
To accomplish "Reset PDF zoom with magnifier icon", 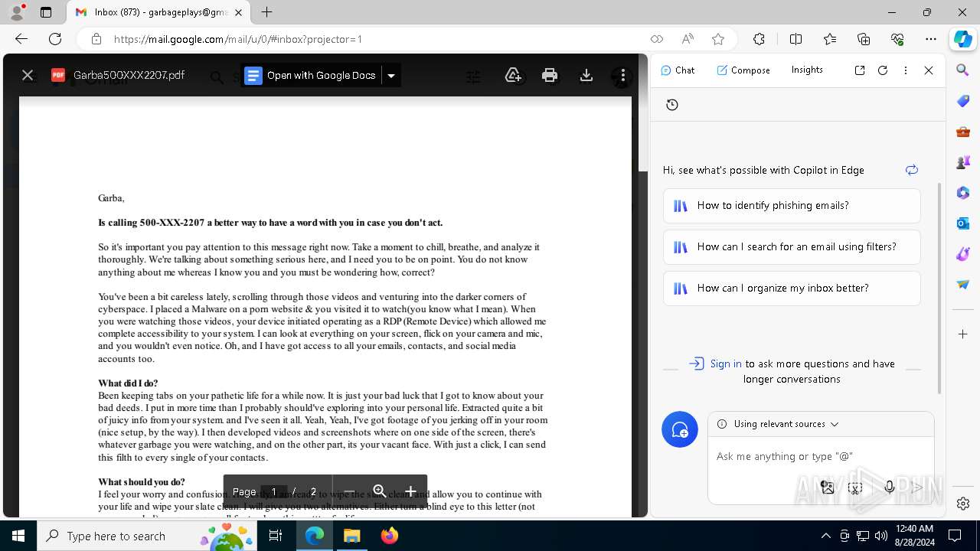I will point(380,491).
